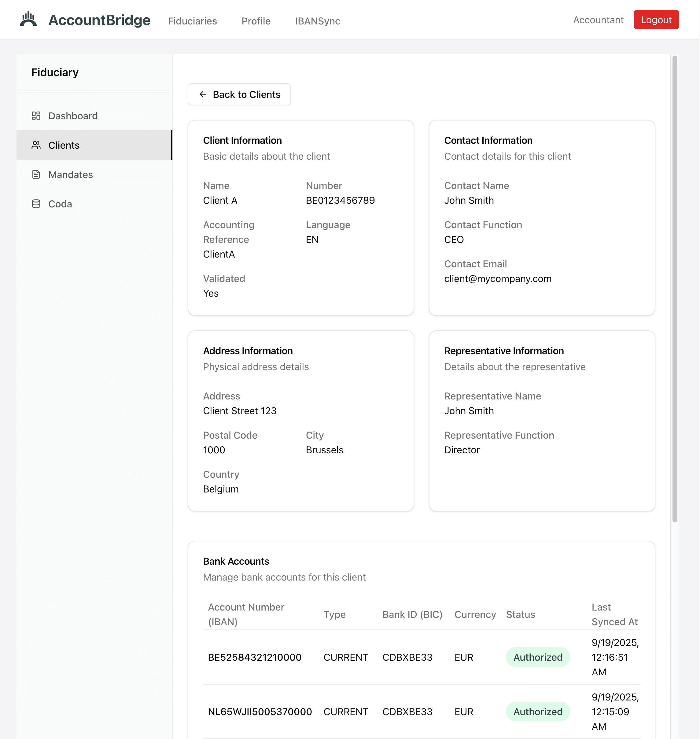Click the client number BE0123456789
Viewport: 700px width, 739px height.
tap(340, 201)
